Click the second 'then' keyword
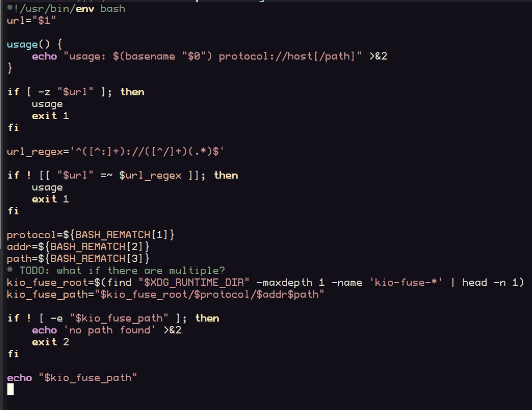532x410 pixels. click(226, 175)
